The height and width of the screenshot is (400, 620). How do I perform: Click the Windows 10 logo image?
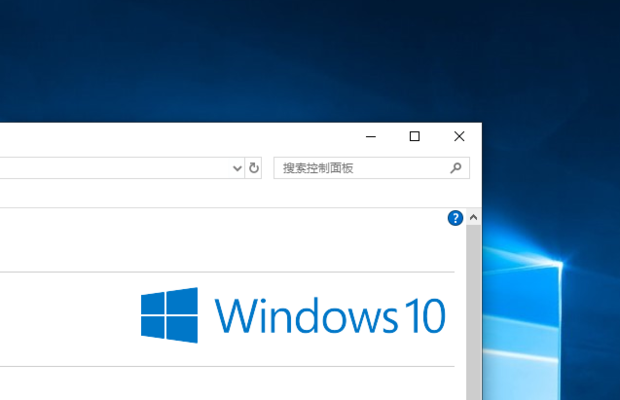click(293, 315)
